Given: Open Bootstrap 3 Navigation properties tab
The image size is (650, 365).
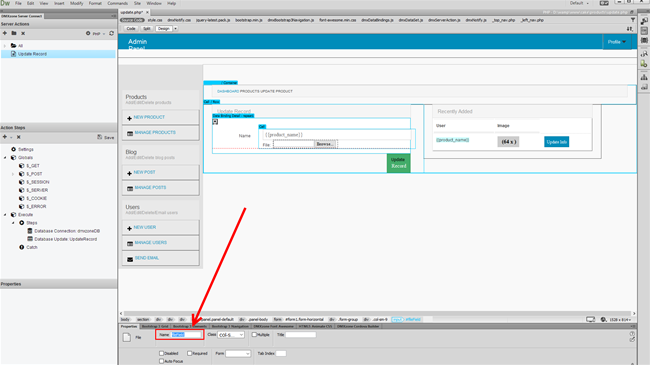Looking at the screenshot, I should [230, 326].
